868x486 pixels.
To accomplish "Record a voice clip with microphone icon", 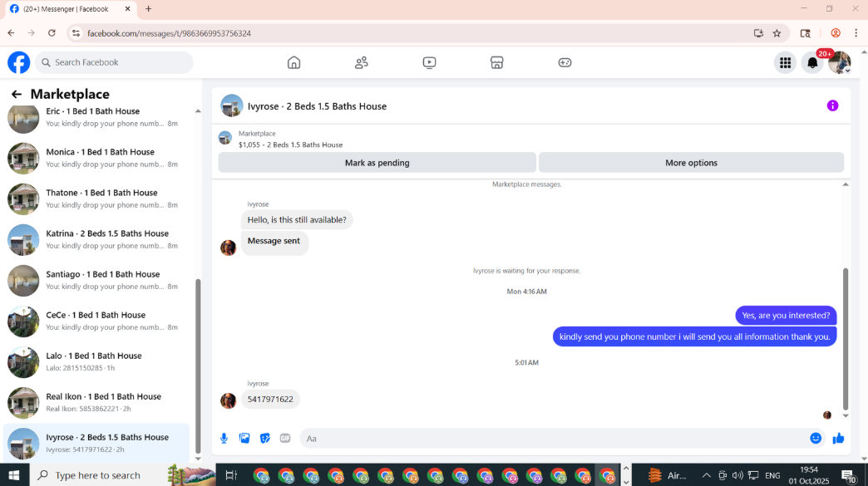I will [x=224, y=439].
